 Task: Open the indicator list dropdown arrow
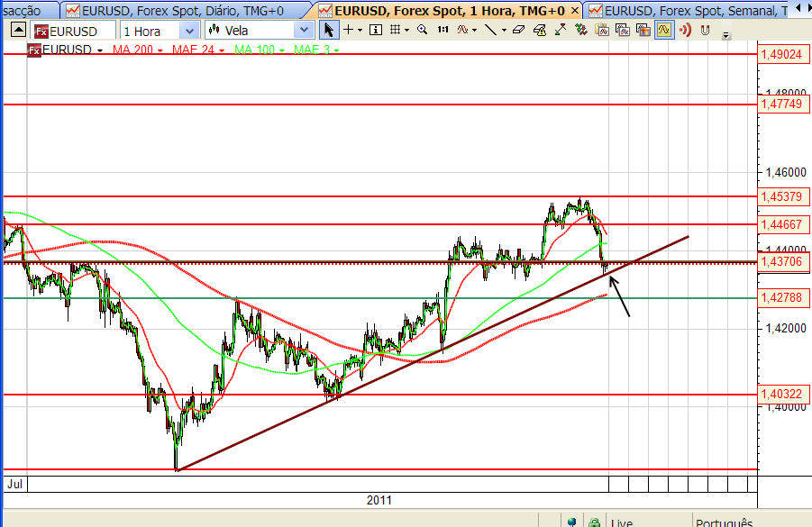[x=474, y=31]
